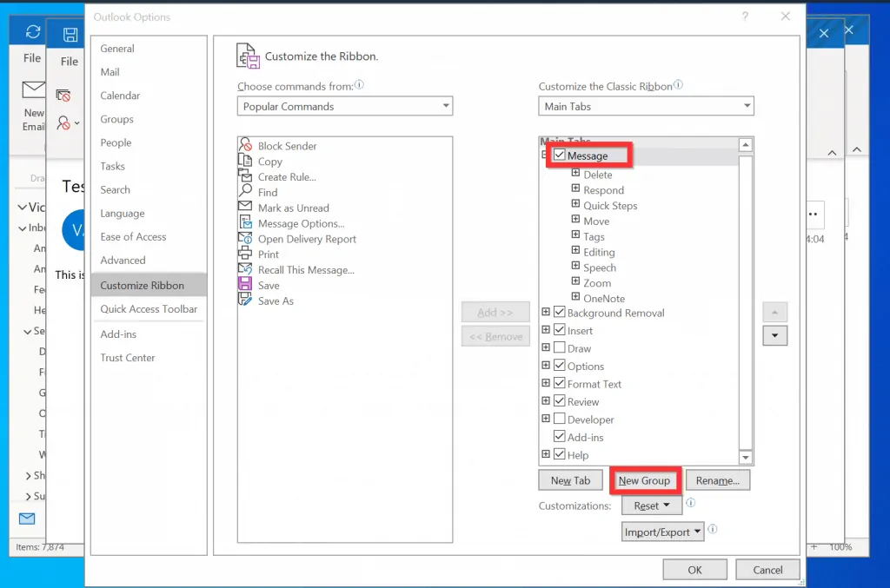Click info icon next to Import/Export
The height and width of the screenshot is (588, 890).
(713, 529)
